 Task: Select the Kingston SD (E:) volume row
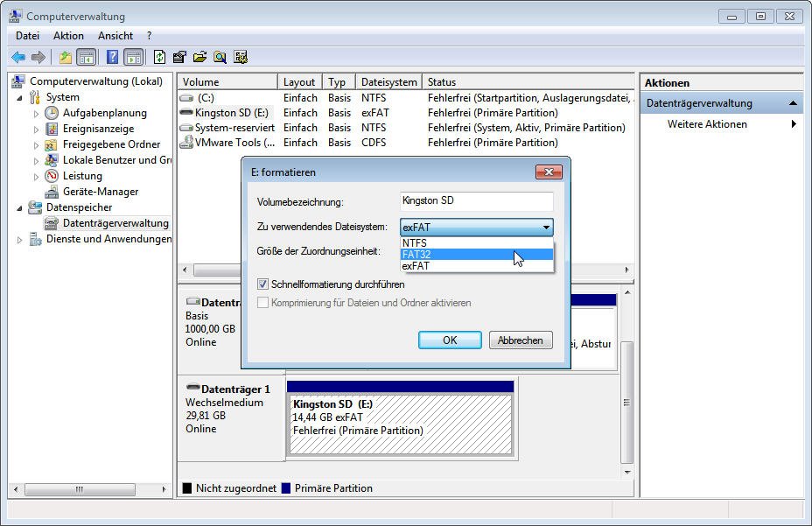coord(406,112)
